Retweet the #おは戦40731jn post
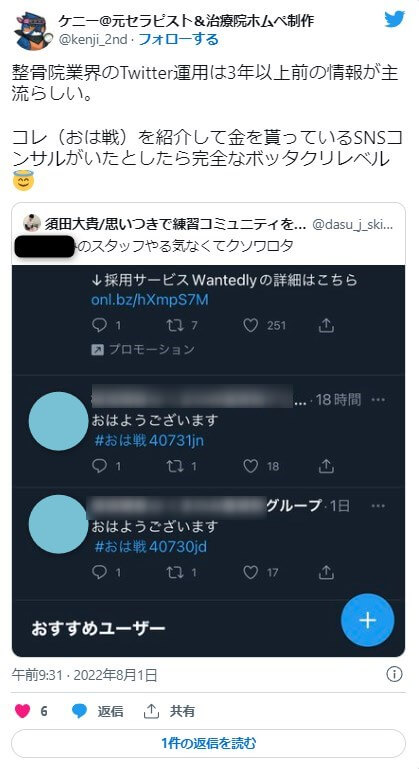The height and width of the screenshot is (769, 419). (175, 465)
